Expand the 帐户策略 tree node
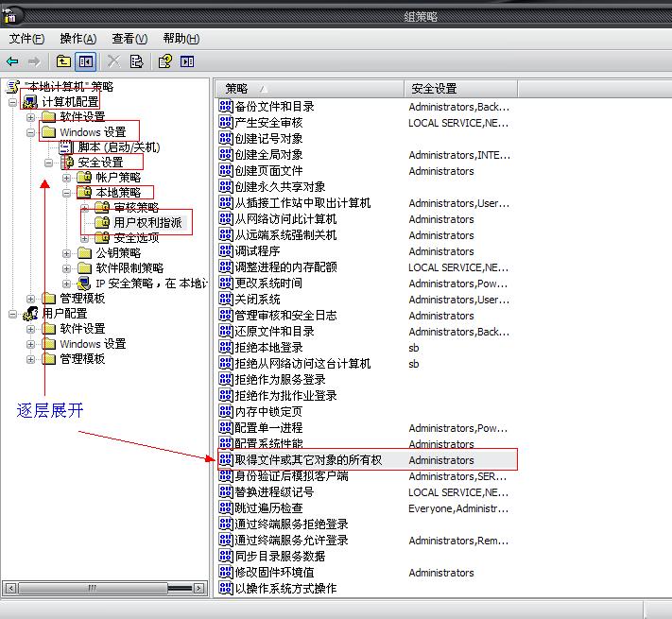The image size is (672, 619). 66,178
